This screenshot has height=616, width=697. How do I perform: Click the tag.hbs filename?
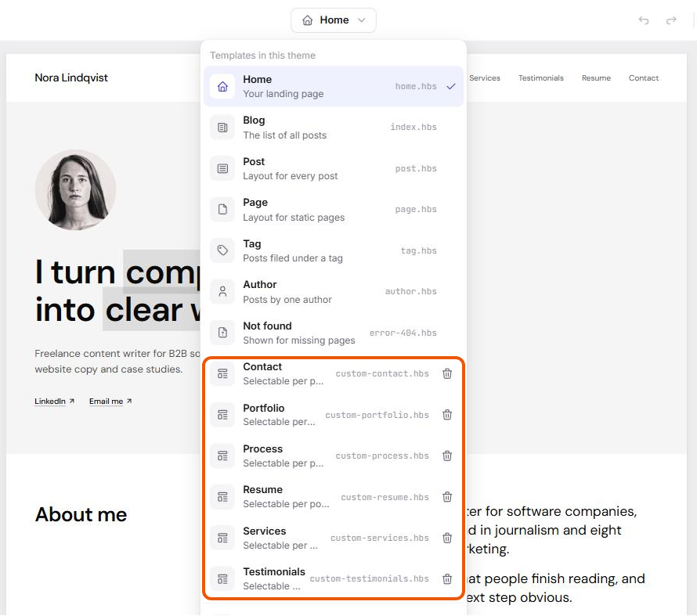point(419,250)
